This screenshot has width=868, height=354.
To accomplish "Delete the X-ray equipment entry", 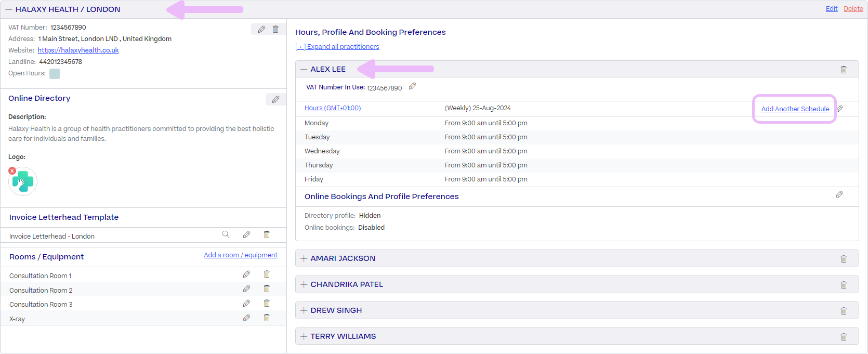I will 267,318.
